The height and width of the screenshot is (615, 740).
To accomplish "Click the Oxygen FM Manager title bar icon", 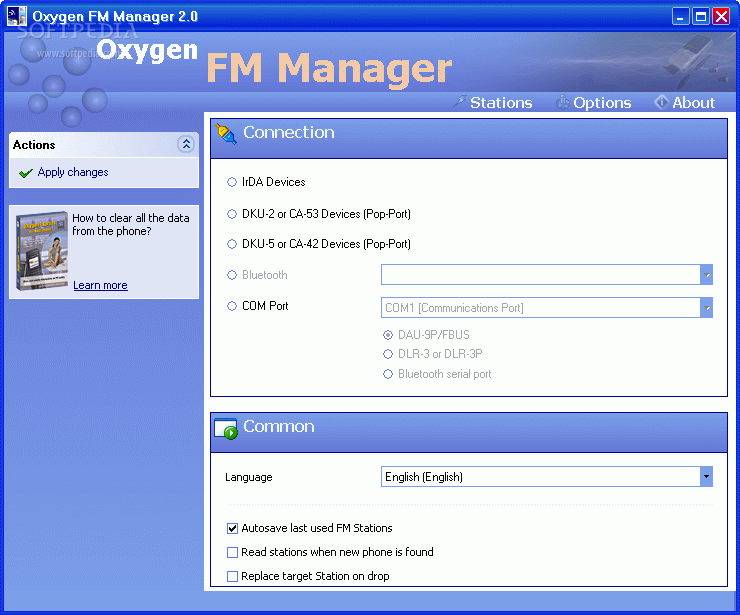I will click(17, 16).
